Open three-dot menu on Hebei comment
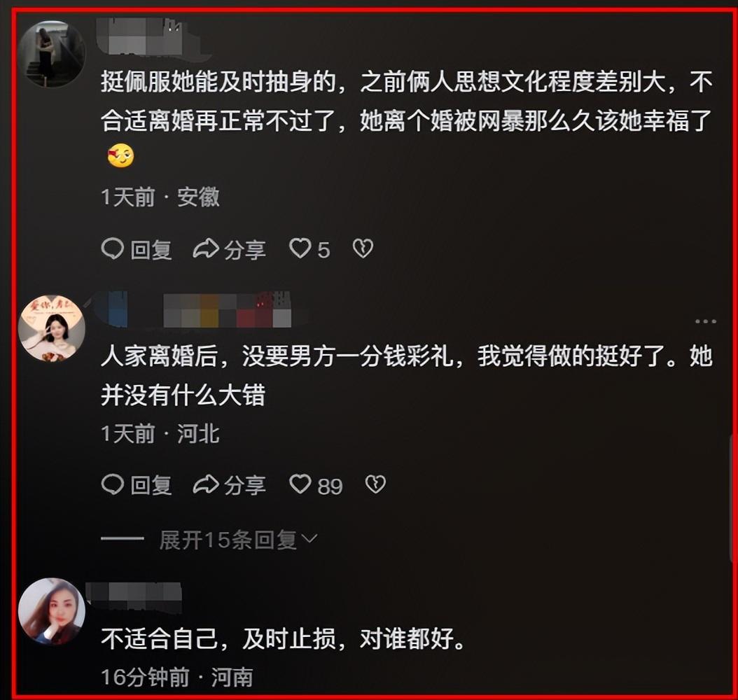The height and width of the screenshot is (700, 738). pos(706,321)
